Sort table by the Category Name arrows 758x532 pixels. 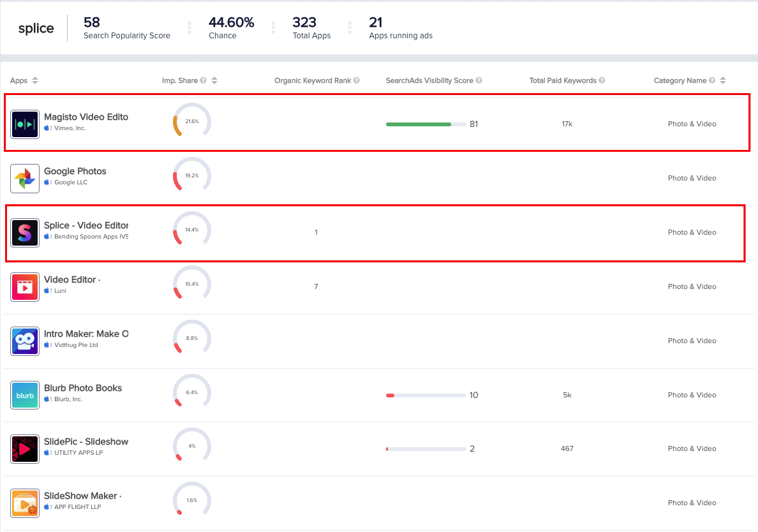(x=723, y=80)
